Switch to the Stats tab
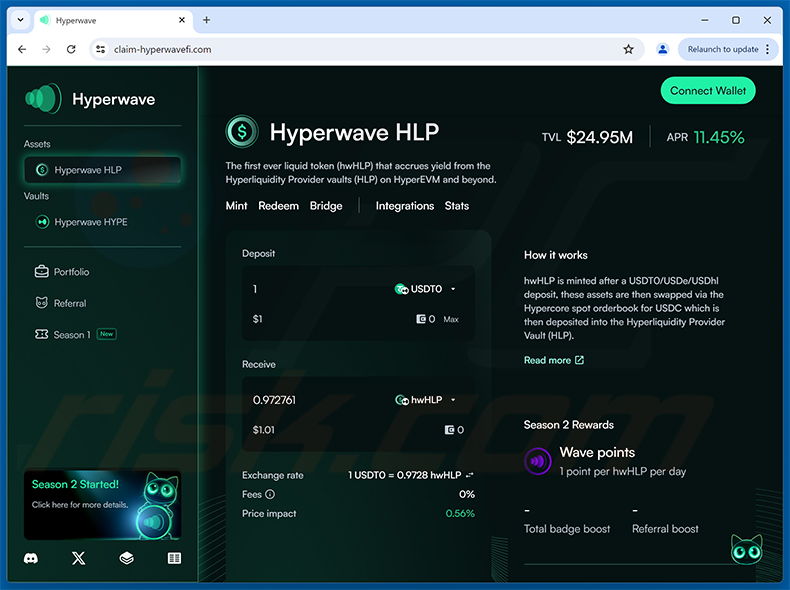This screenshot has height=590, width=790. (456, 206)
